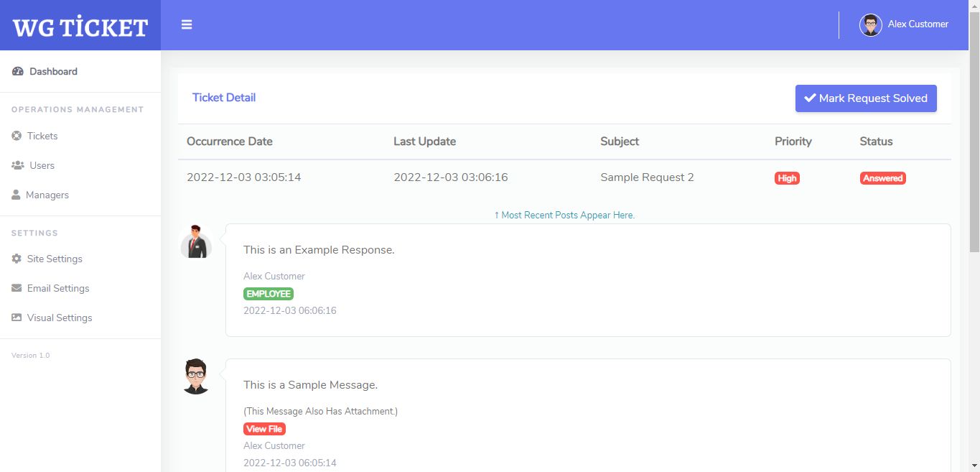This screenshot has width=980, height=472.
Task: Click the WG Ticket logo
Action: (80, 27)
